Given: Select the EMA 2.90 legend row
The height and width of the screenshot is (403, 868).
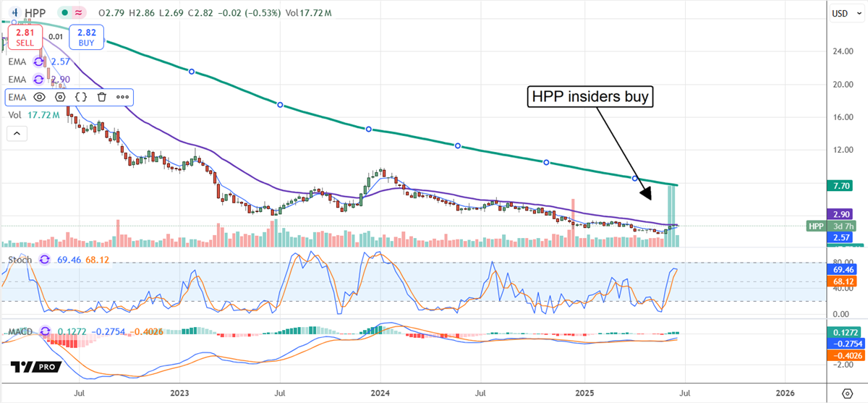Looking at the screenshot, I should (38, 80).
